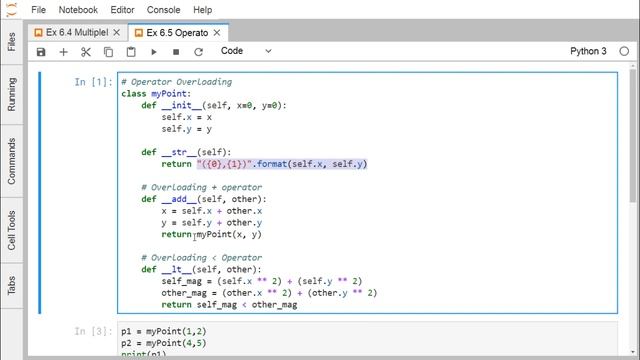
Task: Click the '# Overloading < Operator' comment
Action: point(202,258)
